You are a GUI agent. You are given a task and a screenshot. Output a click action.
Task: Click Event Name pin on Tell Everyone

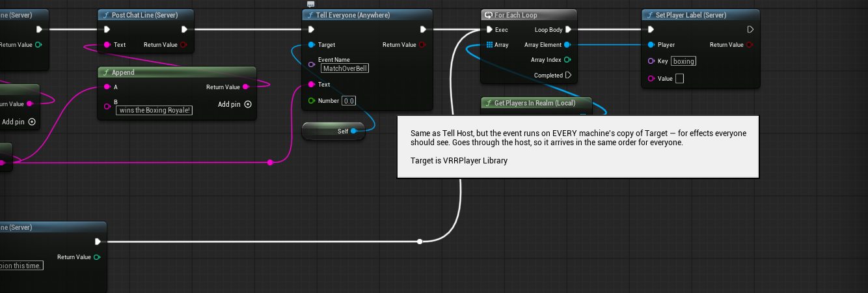(311, 64)
